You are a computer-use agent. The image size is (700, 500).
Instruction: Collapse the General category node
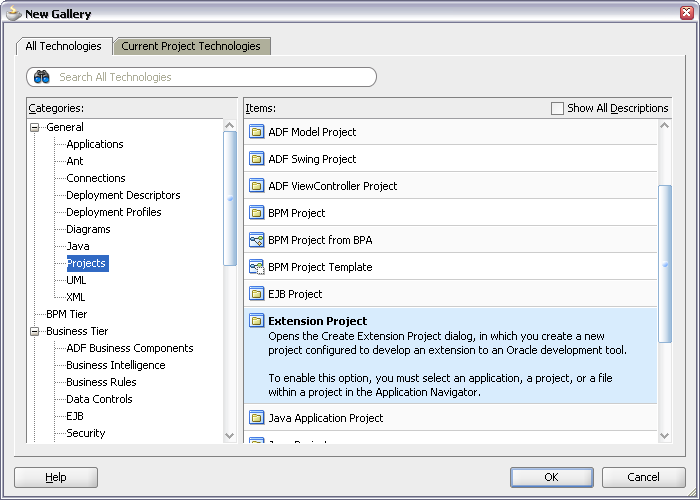click(36, 127)
